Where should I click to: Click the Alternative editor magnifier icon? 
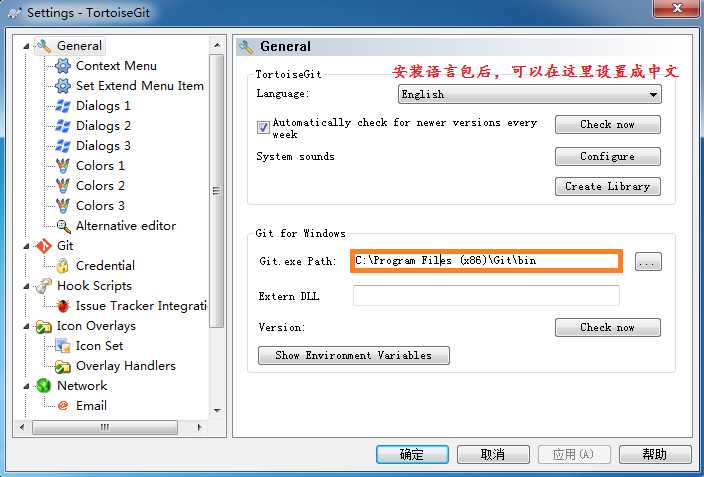[x=63, y=226]
